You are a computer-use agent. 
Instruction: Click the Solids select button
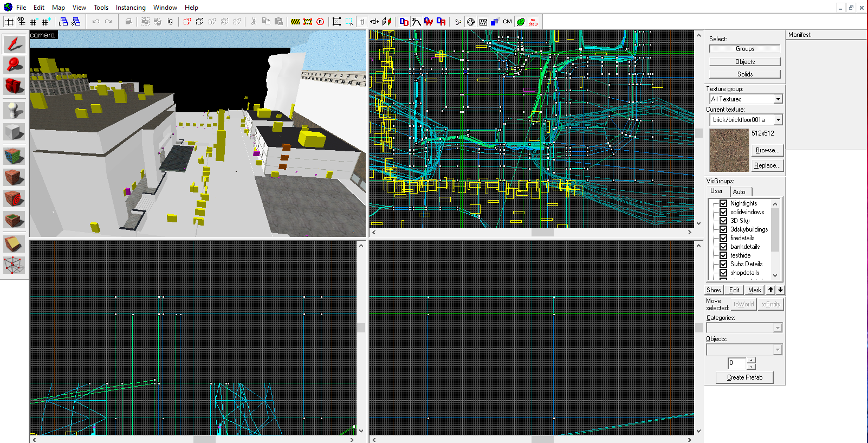tap(745, 74)
